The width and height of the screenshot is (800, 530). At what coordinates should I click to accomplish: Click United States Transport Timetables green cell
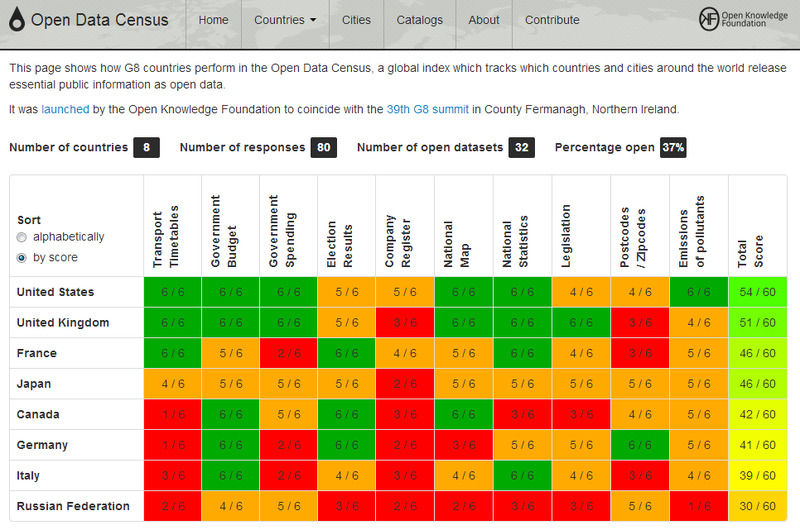[x=172, y=292]
